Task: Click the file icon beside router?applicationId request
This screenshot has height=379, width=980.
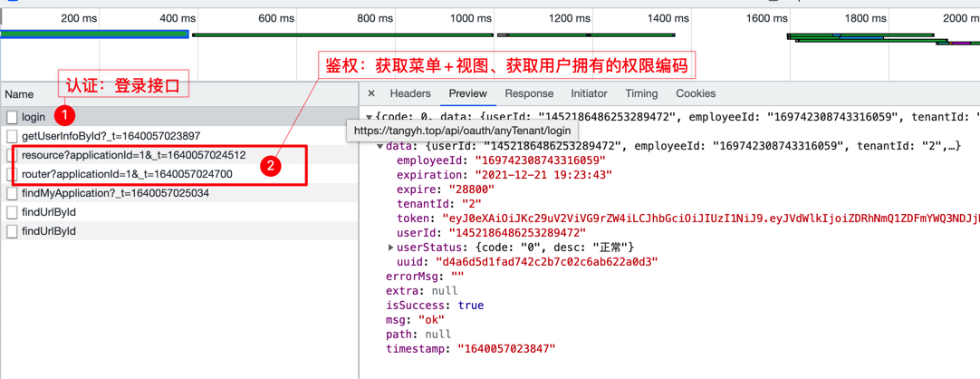Action: pyautogui.click(x=12, y=174)
